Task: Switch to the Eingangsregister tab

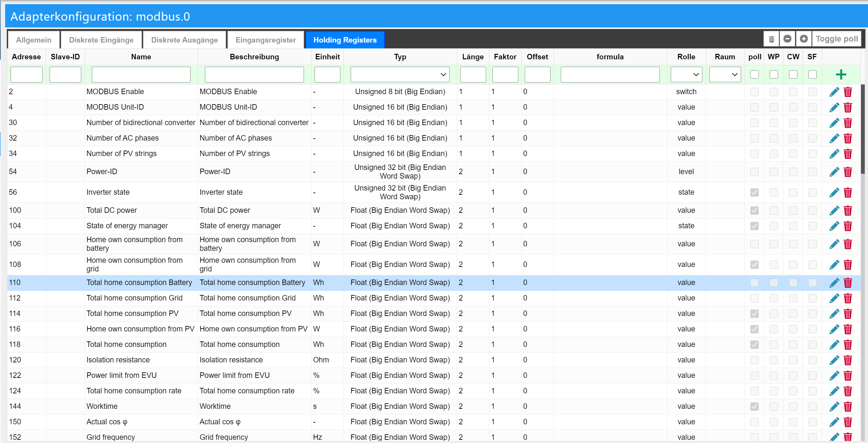Action: pos(266,40)
